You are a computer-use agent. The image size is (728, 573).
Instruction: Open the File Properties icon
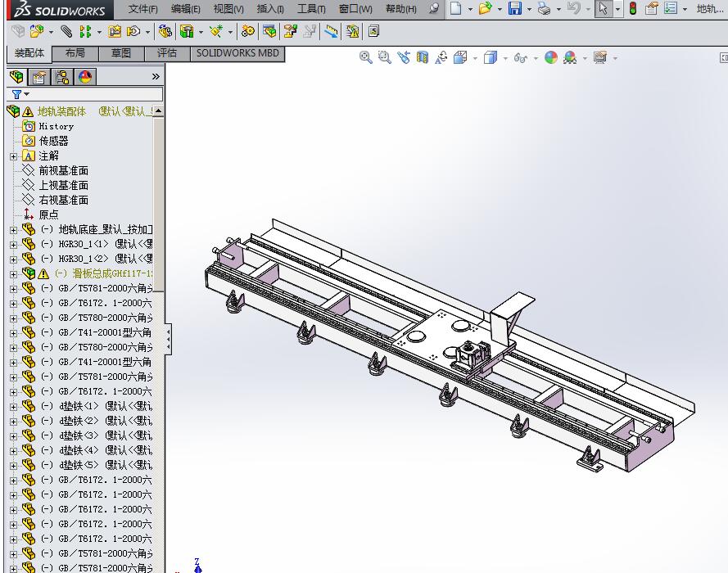(x=651, y=8)
